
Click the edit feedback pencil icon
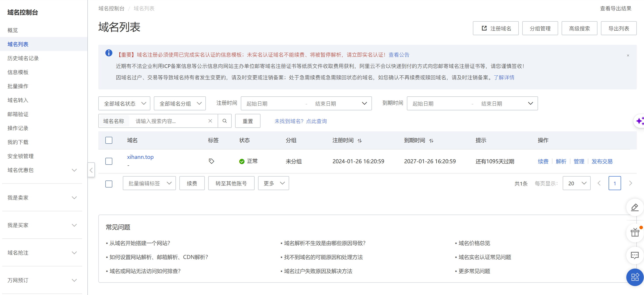[x=635, y=208]
